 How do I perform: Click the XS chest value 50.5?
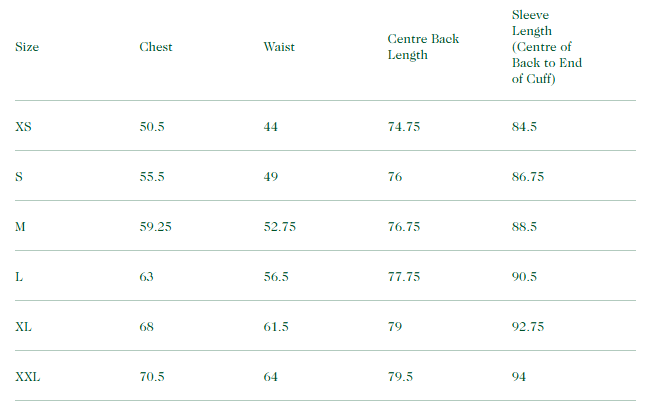point(152,127)
